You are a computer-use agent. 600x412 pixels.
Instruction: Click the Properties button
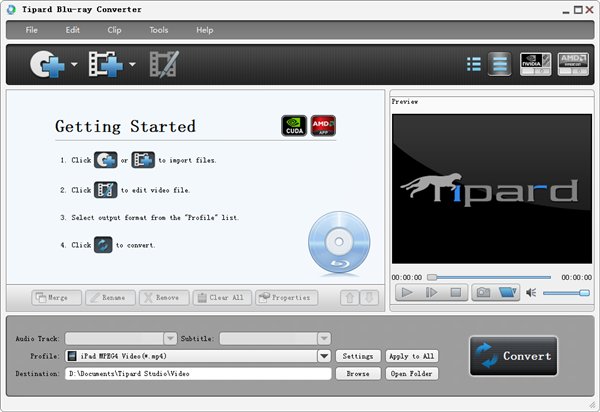click(x=287, y=298)
